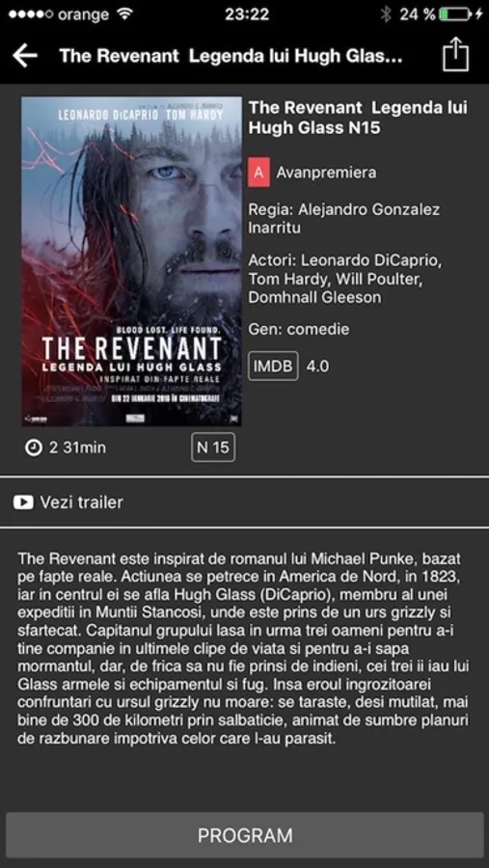Tap the Gen: comedie genre text
489x868 pixels.
pyautogui.click(x=299, y=329)
